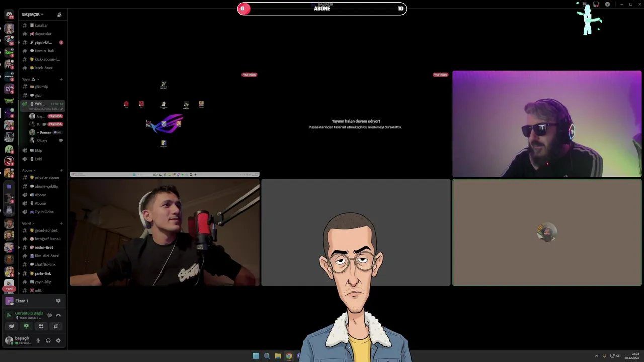The width and height of the screenshot is (644, 362).
Task: Open Discord help icon in title bar
Action: point(607,4)
